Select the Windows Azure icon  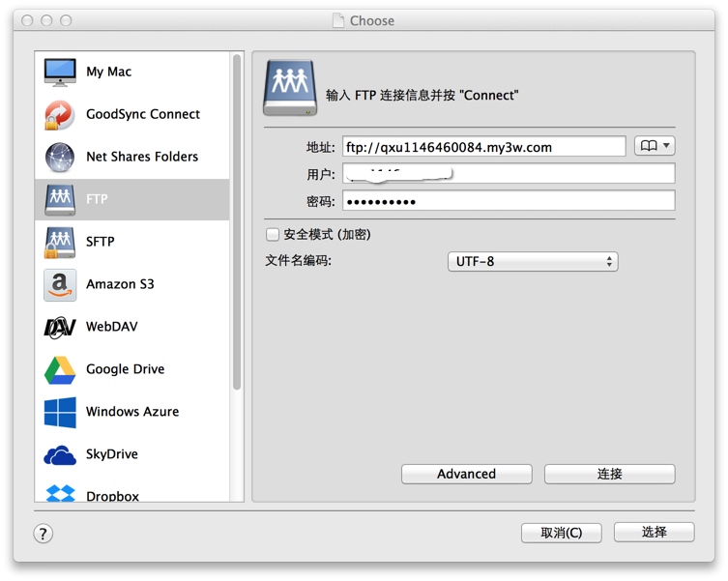(60, 412)
